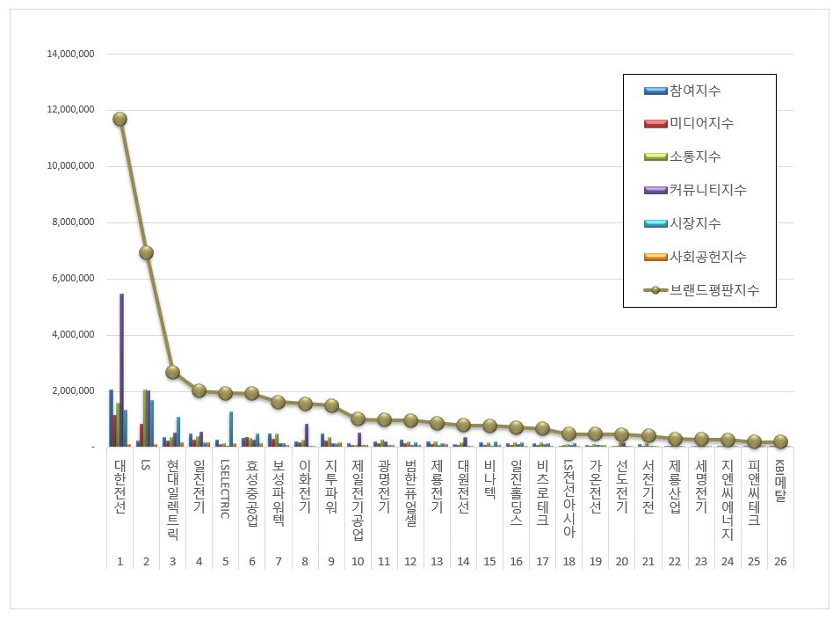Click the KBI메탈 data point on the line
Image resolution: width=840 pixels, height=619 pixels.
click(780, 441)
